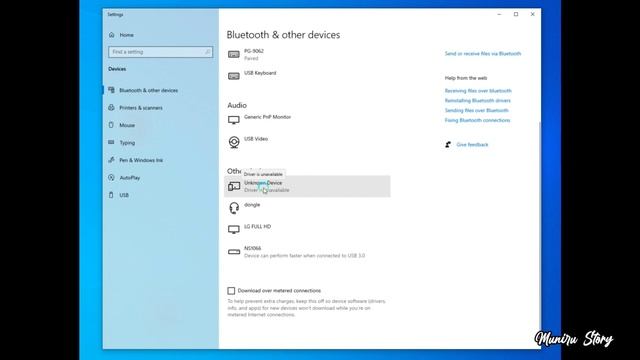Open Pen & Windows Ink label
Viewport: 640px width, 360px height.
pyautogui.click(x=141, y=160)
